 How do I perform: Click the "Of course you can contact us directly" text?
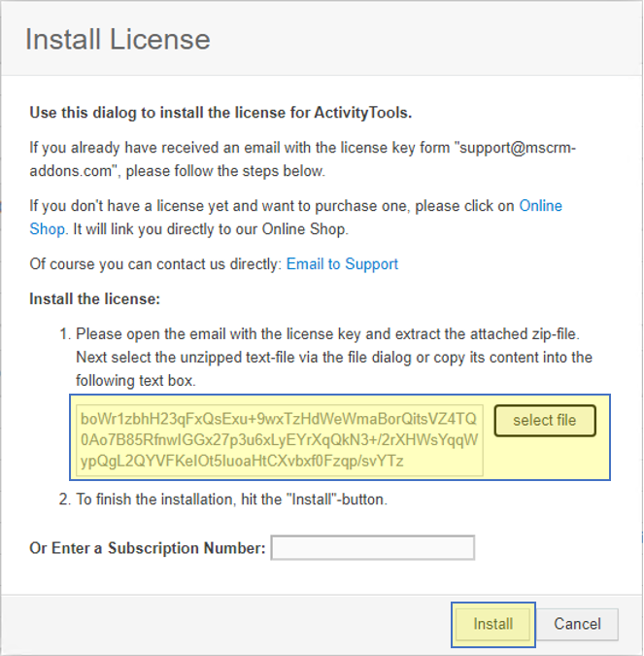coord(155,263)
